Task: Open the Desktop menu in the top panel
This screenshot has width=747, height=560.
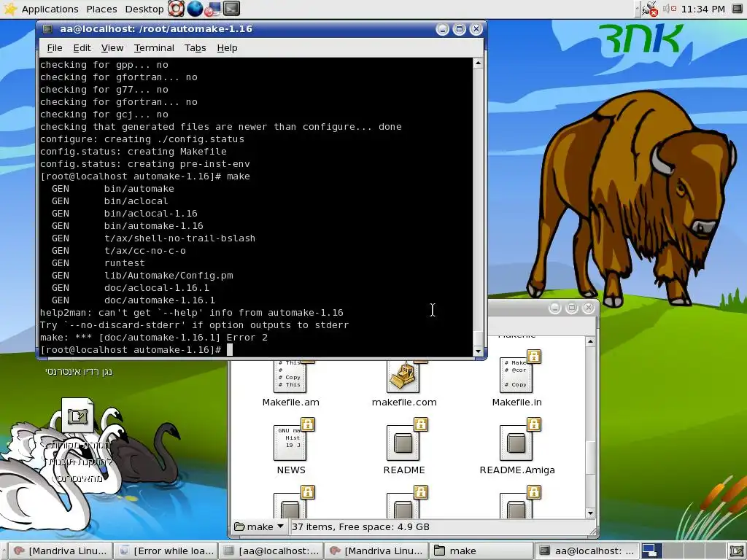Action: (144, 9)
